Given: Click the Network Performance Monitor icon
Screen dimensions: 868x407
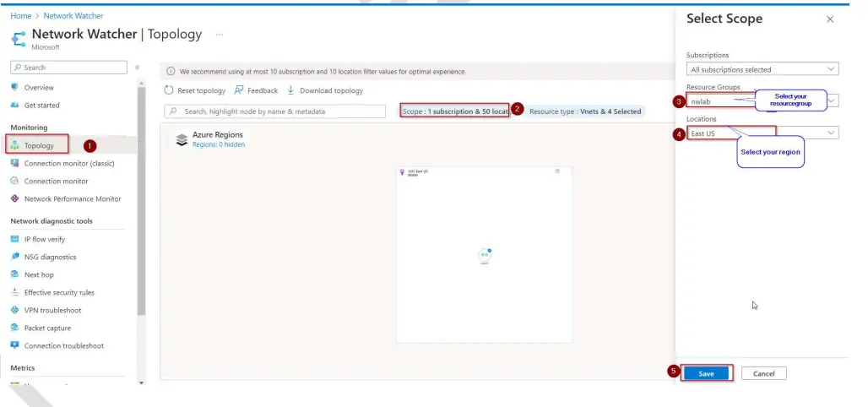Looking at the screenshot, I should point(14,198).
